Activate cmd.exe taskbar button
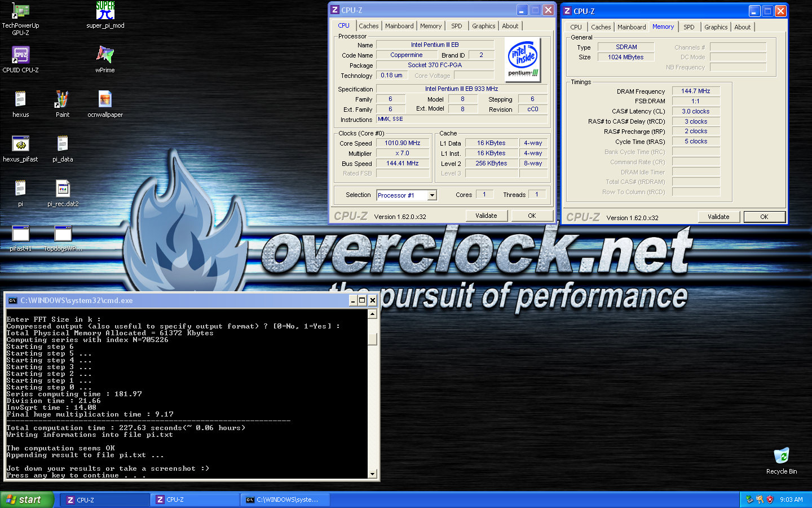 (285, 500)
